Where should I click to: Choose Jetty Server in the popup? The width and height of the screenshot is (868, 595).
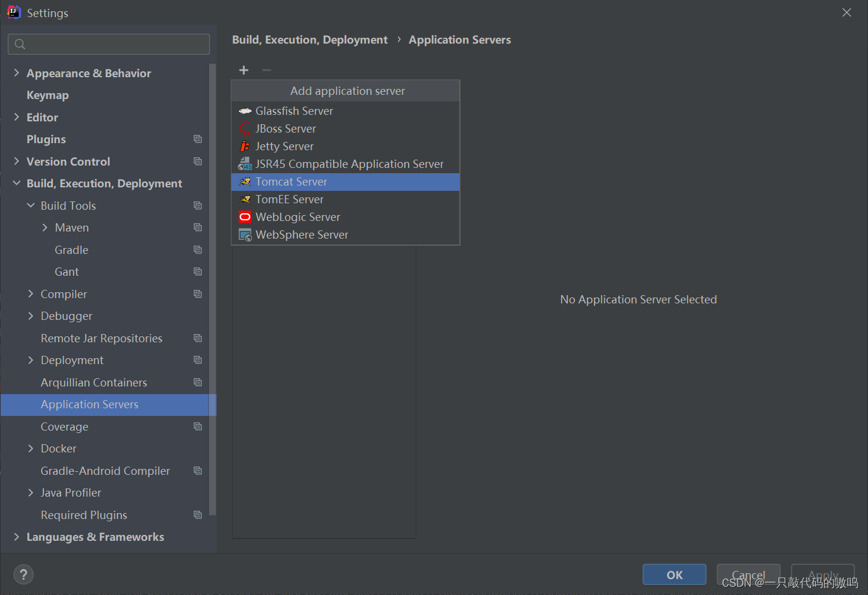(346, 146)
